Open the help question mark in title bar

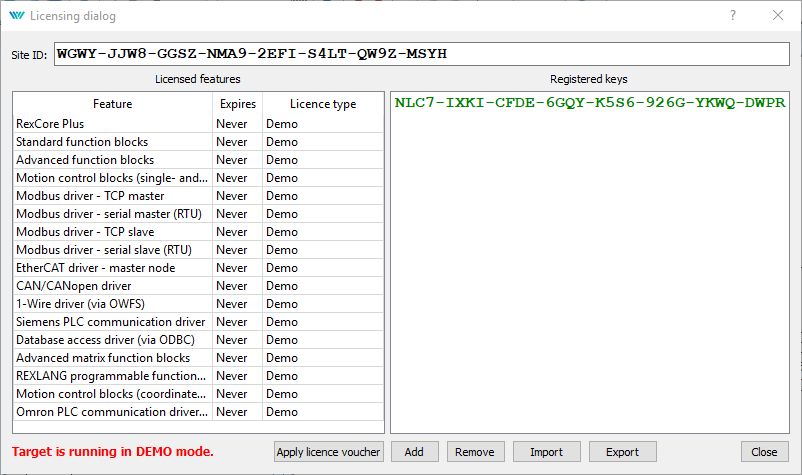pyautogui.click(x=733, y=15)
